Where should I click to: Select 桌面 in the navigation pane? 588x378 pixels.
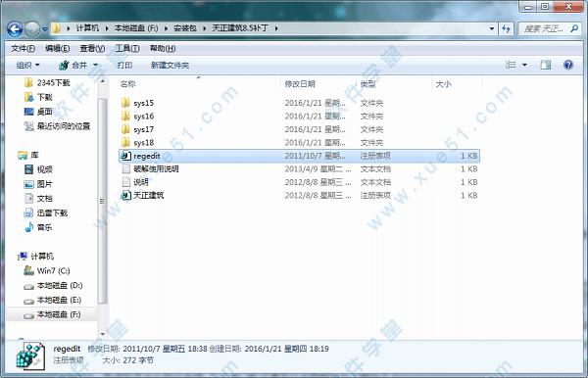[38, 112]
